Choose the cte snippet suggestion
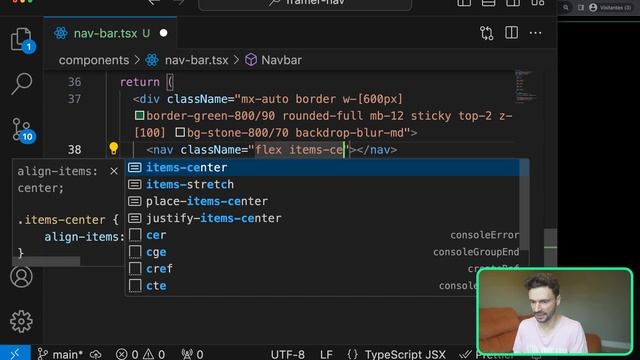Screen dimensions: 640x360 pyautogui.click(x=301, y=286)
